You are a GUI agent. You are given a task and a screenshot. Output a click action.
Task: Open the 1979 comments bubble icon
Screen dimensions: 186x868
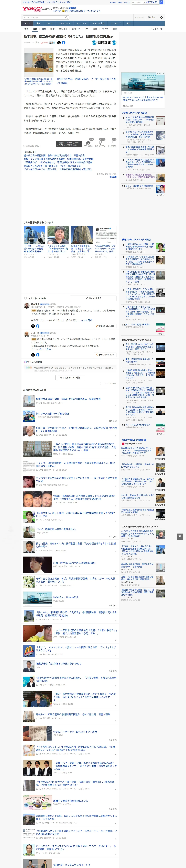tap(45, 43)
